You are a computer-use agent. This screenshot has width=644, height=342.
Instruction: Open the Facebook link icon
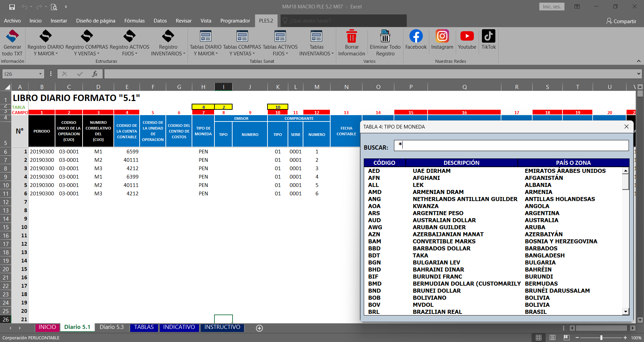416,36
